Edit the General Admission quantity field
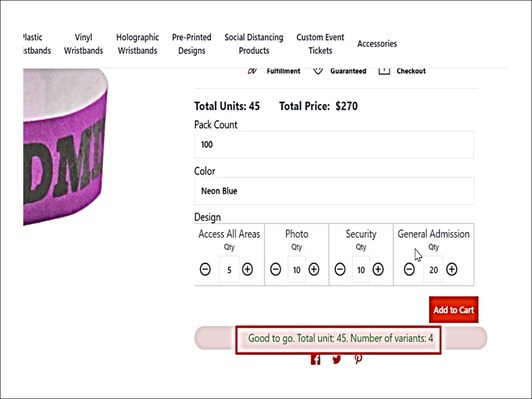Screen dimensions: 532x399 [433, 269]
